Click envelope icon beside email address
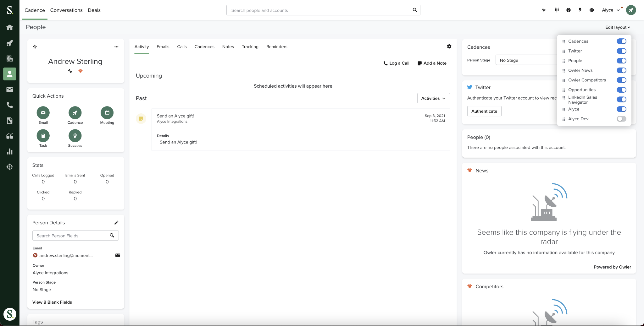This screenshot has width=644, height=326. [118, 255]
